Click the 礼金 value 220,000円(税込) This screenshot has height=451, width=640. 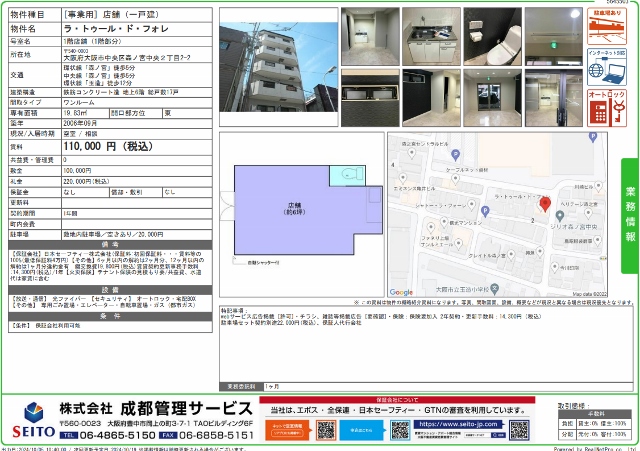pyautogui.click(x=86, y=181)
